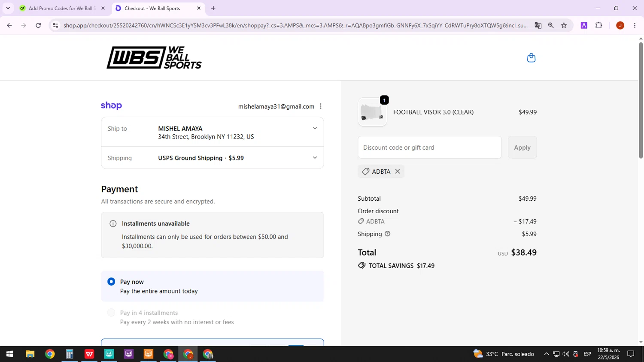The image size is (644, 362).
Task: Click the USPS Ground Shipping · $5.99 text
Action: 201,158
